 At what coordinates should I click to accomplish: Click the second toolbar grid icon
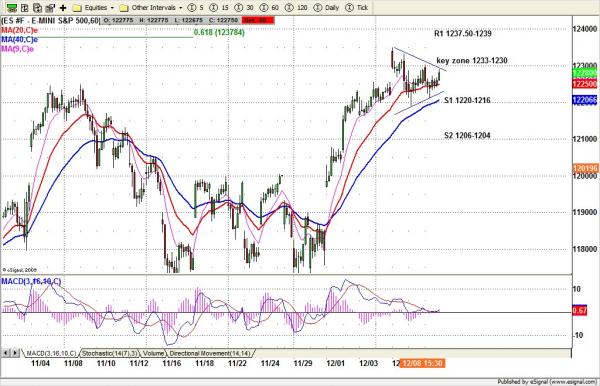click(x=25, y=8)
